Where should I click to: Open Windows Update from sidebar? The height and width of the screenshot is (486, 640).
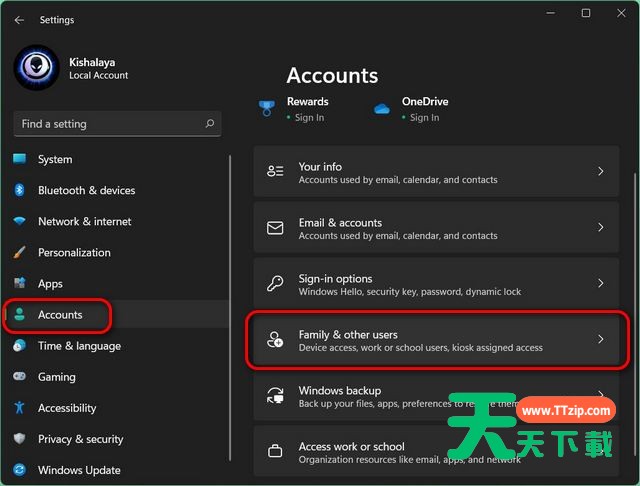point(79,470)
